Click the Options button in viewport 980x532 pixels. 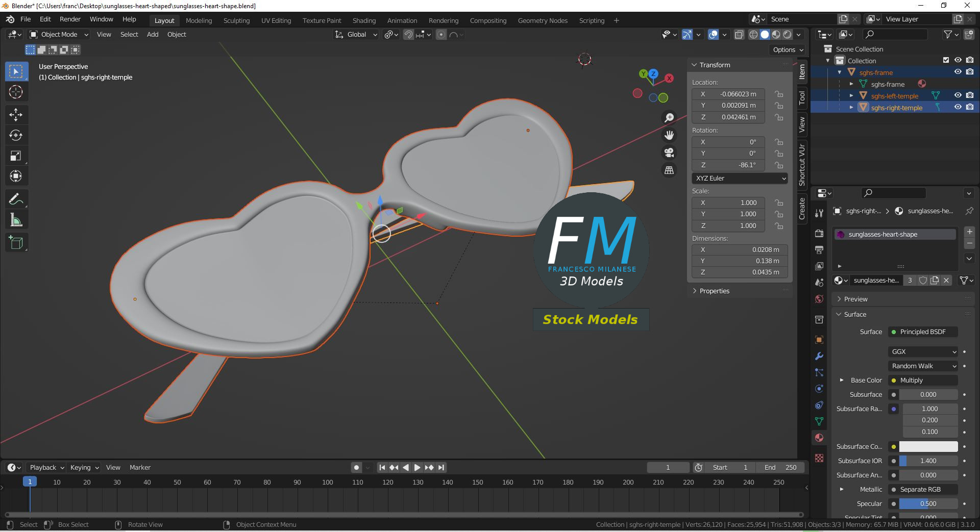click(x=788, y=49)
